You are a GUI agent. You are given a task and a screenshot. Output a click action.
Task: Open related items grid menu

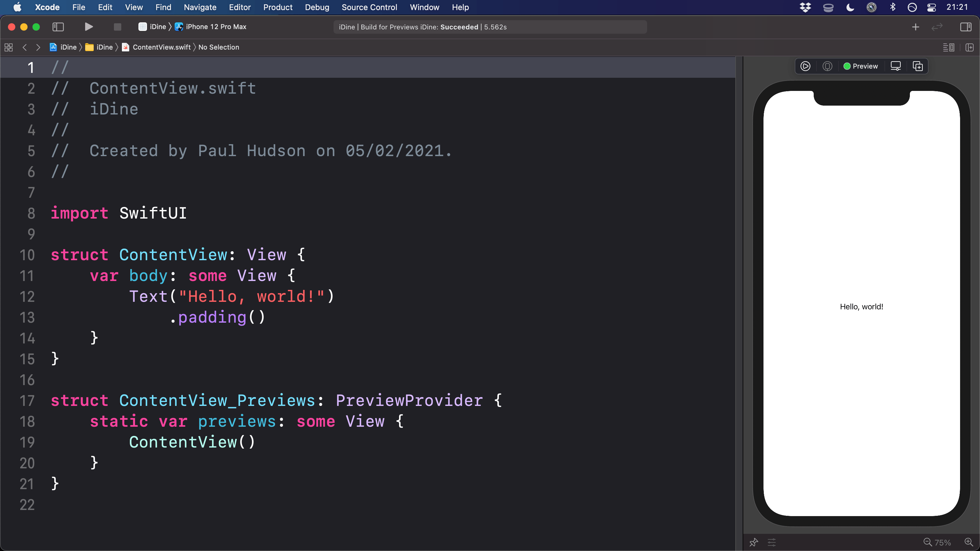(8, 47)
